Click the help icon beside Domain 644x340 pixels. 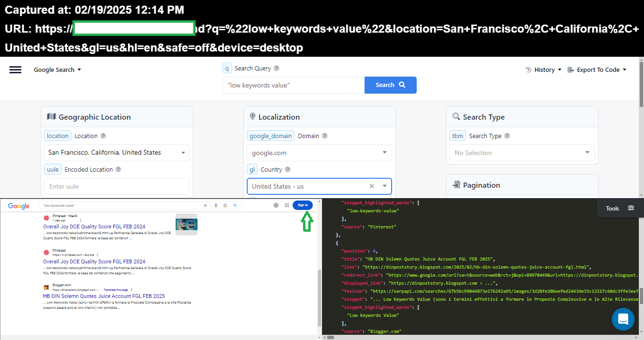[324, 136]
